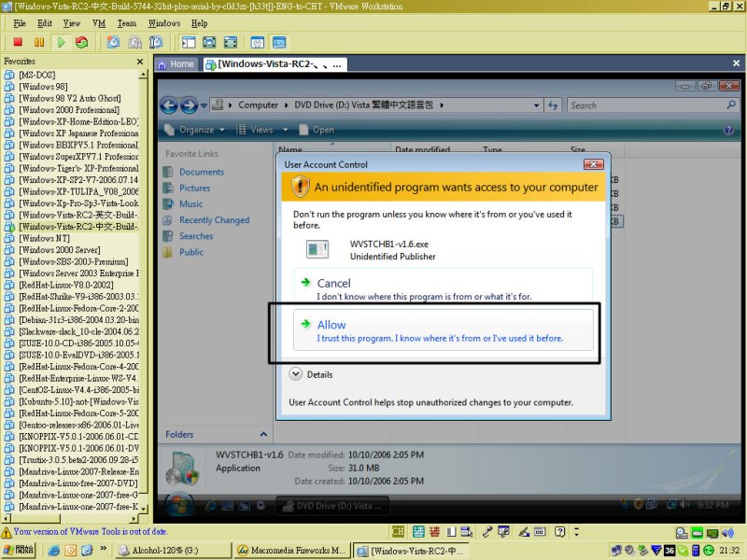Switch to Alcohol 120% taskbar button
747x560 pixels.
(174, 551)
